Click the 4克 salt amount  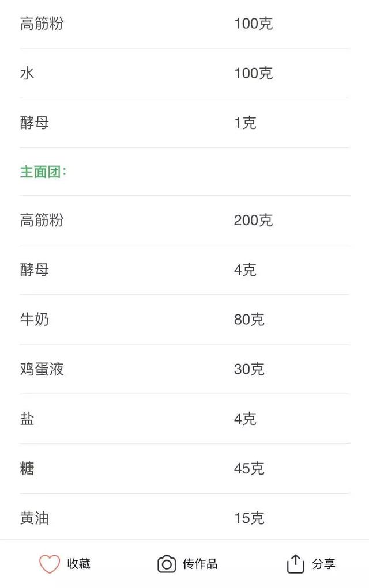point(245,419)
